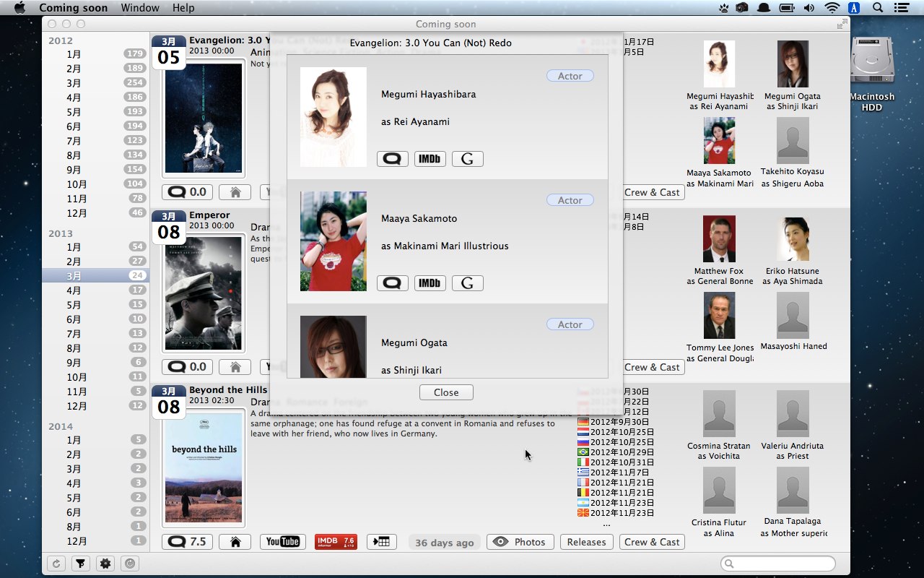The height and width of the screenshot is (578, 924).
Task: Select 2014 8月 with 1 movie
Action: [95, 527]
